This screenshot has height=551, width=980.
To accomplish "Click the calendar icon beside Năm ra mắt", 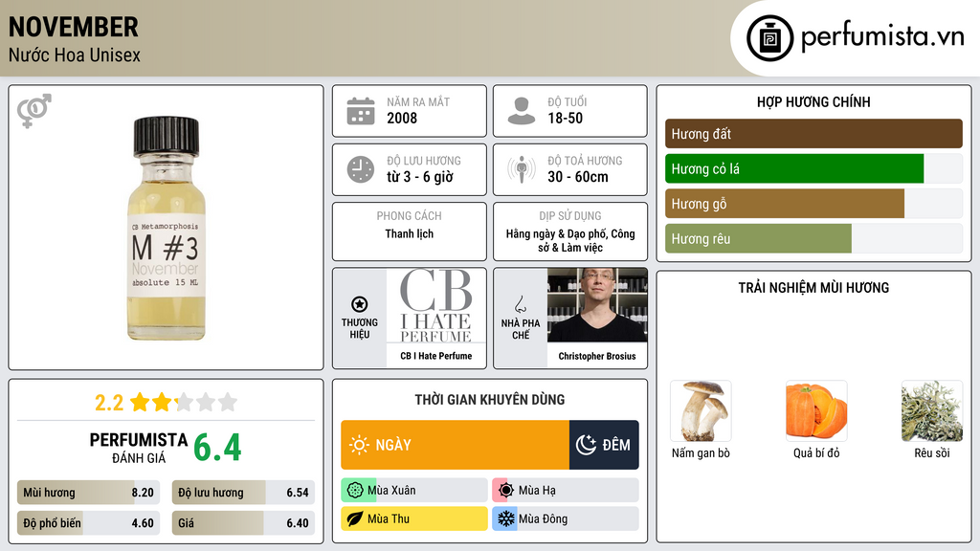I will (x=361, y=111).
